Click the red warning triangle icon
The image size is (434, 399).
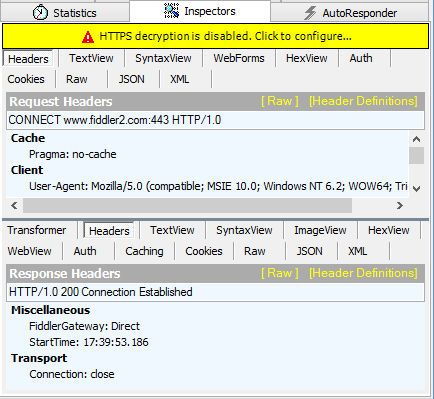tap(88, 37)
